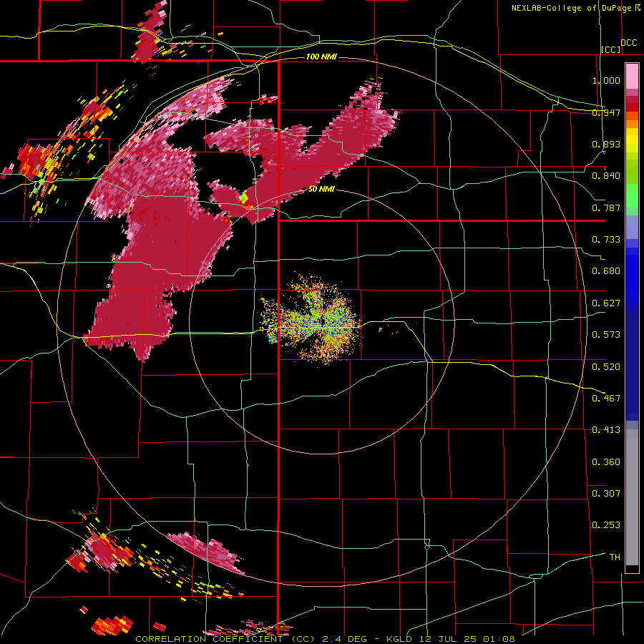Click the TH threshold label on scale
The image size is (644, 644).
(615, 557)
